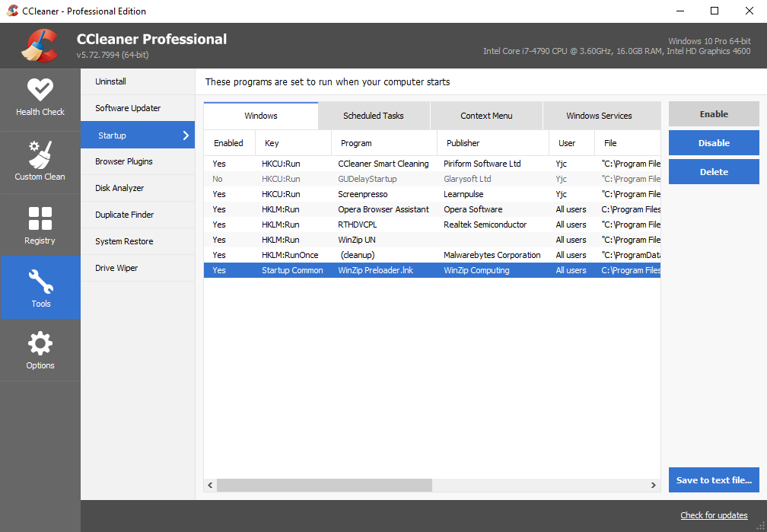
Task: Open the Uninstall tool
Action: 138,81
